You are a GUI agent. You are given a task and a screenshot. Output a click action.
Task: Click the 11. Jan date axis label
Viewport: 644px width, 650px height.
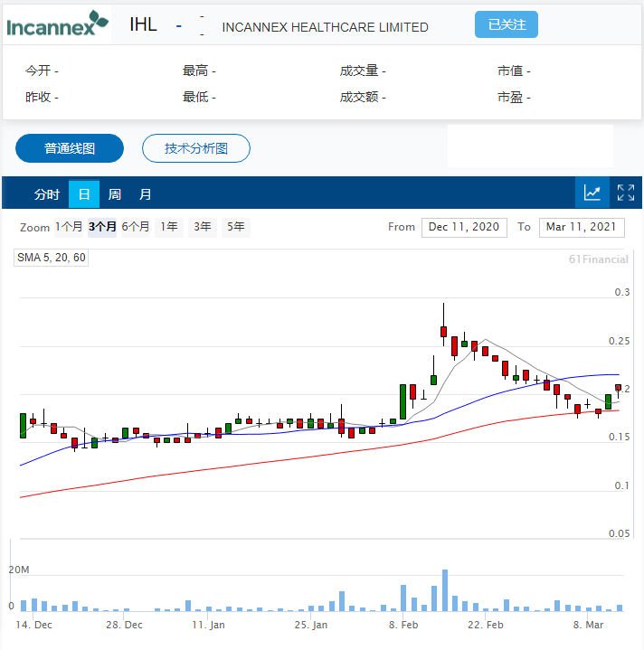[208, 625]
